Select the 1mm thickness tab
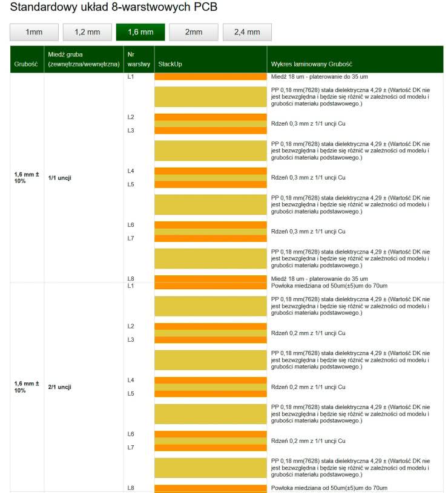The width and height of the screenshot is (448, 493). click(x=34, y=32)
